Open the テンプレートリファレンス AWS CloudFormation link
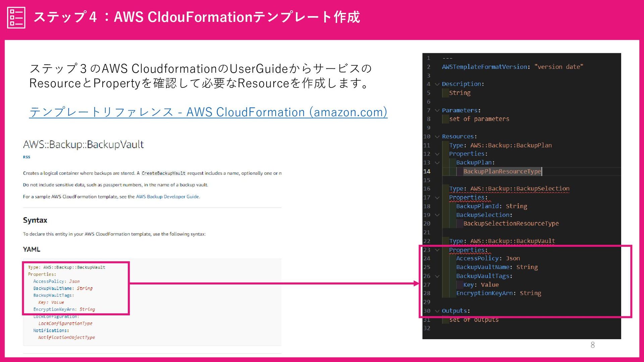 [x=208, y=112]
